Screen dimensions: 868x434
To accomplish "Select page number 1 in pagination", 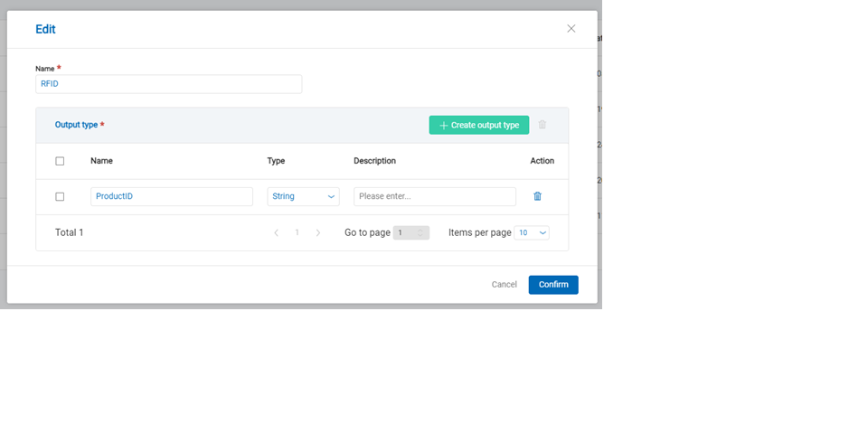I will [297, 233].
